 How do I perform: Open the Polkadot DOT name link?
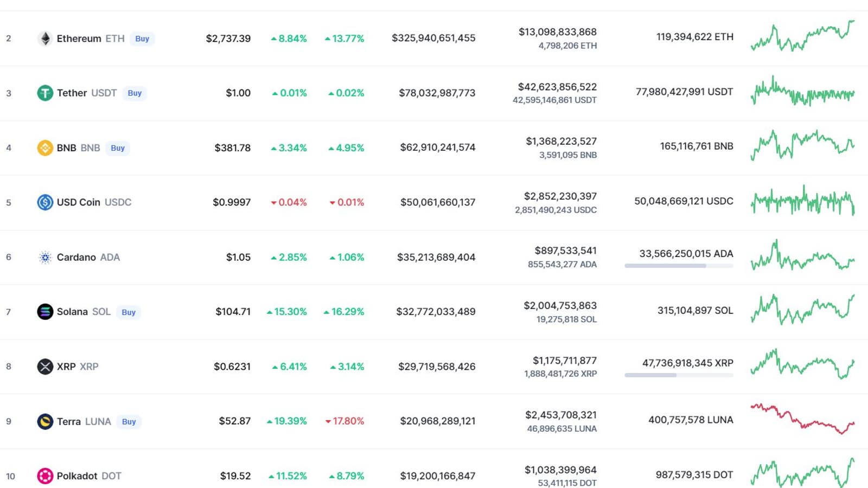pos(89,476)
